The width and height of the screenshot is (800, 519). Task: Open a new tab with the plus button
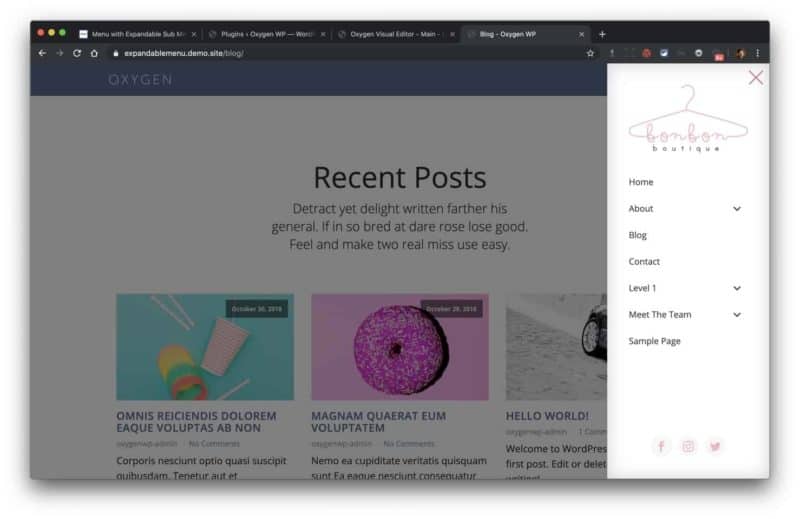pos(602,34)
